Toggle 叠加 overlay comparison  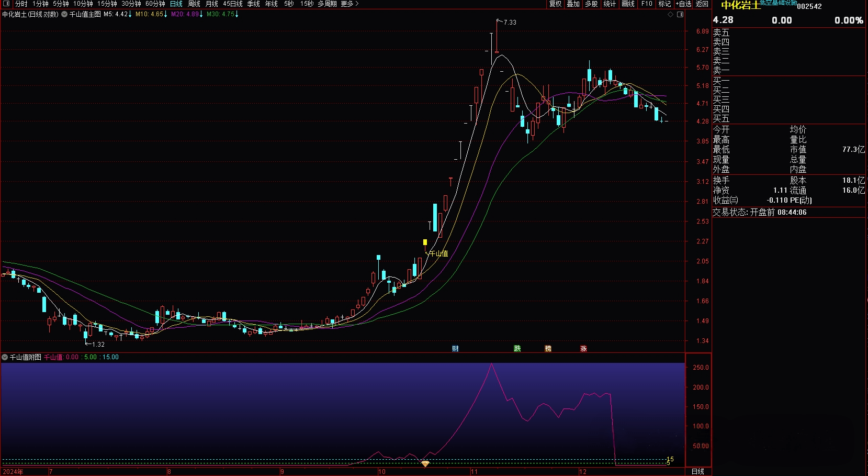tap(573, 4)
